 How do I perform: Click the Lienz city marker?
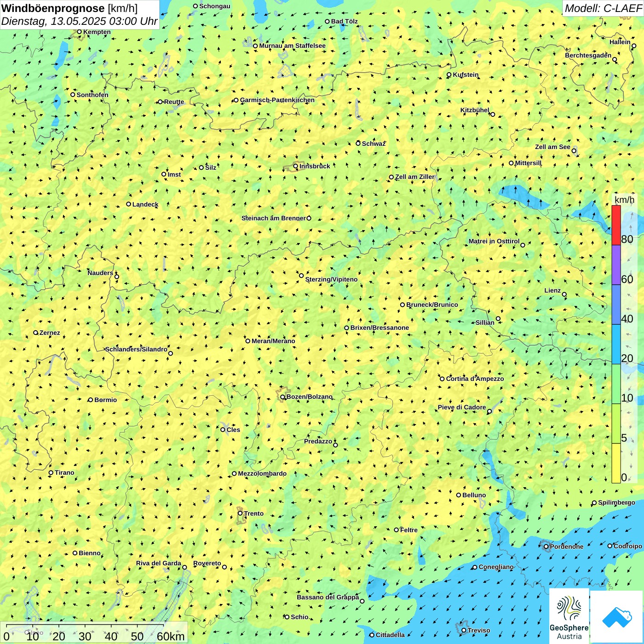pyautogui.click(x=564, y=294)
